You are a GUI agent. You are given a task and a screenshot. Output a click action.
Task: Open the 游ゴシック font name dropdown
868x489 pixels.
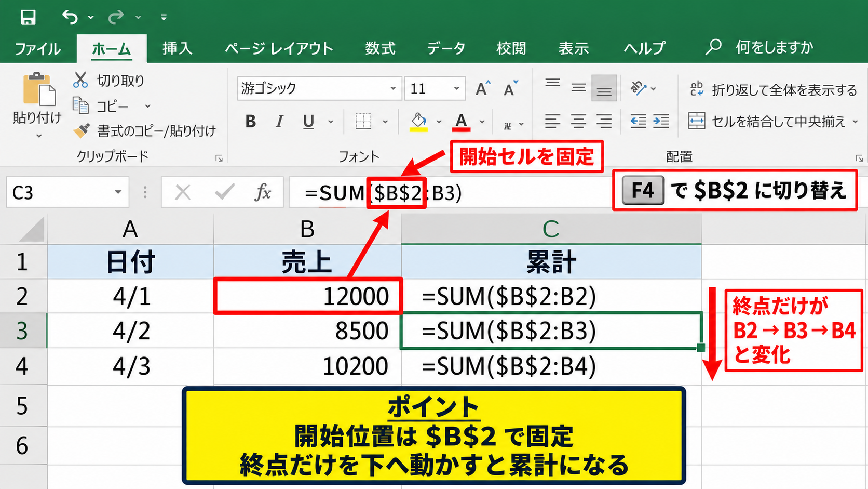pyautogui.click(x=393, y=88)
